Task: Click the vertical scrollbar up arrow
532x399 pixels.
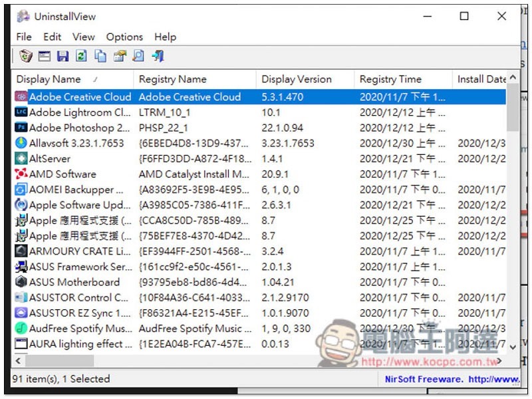Action: click(x=513, y=78)
